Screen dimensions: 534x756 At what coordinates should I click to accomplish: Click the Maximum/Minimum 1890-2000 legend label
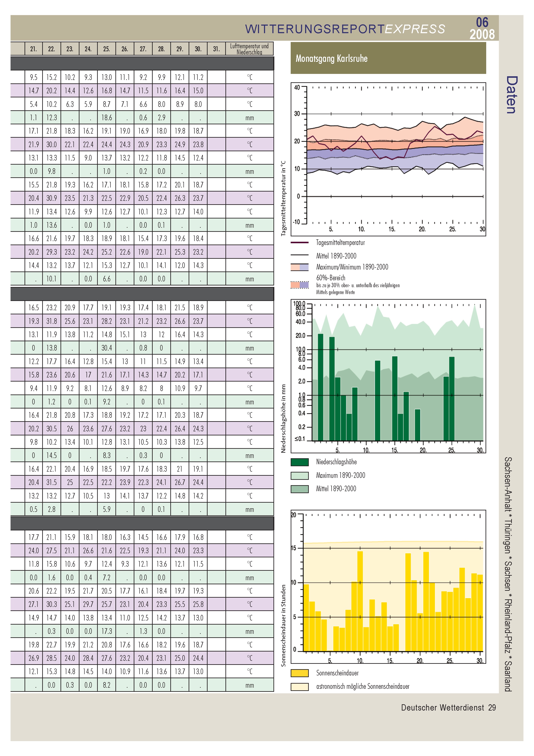[352, 267]
